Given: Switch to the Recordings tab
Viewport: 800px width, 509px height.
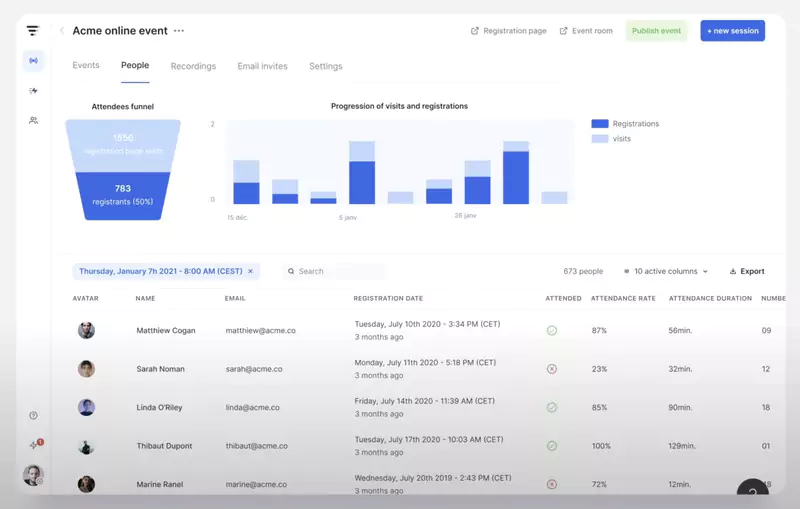Looking at the screenshot, I should click(x=193, y=66).
